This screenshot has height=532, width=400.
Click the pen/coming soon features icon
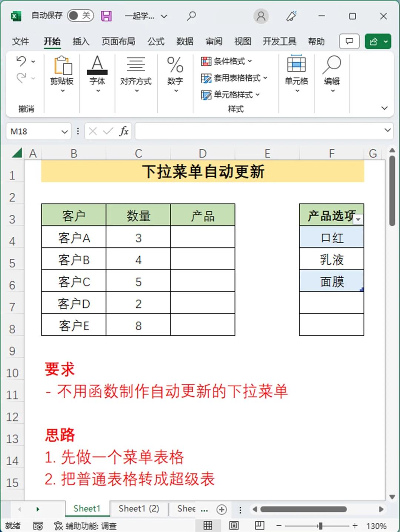(291, 16)
